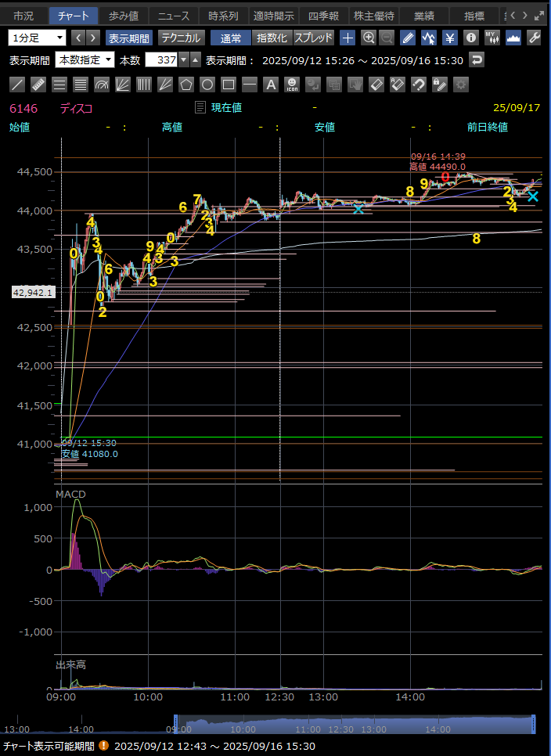
Task: Click the 表示期間 button
Action: (129, 38)
